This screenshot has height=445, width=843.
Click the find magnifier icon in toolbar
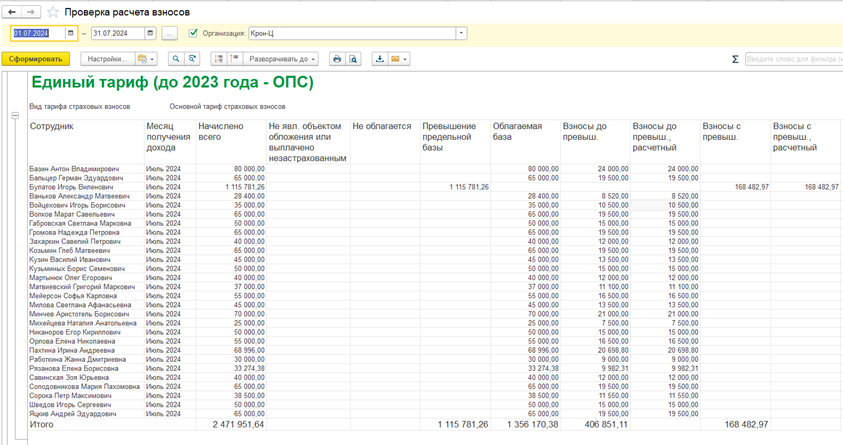(x=176, y=59)
